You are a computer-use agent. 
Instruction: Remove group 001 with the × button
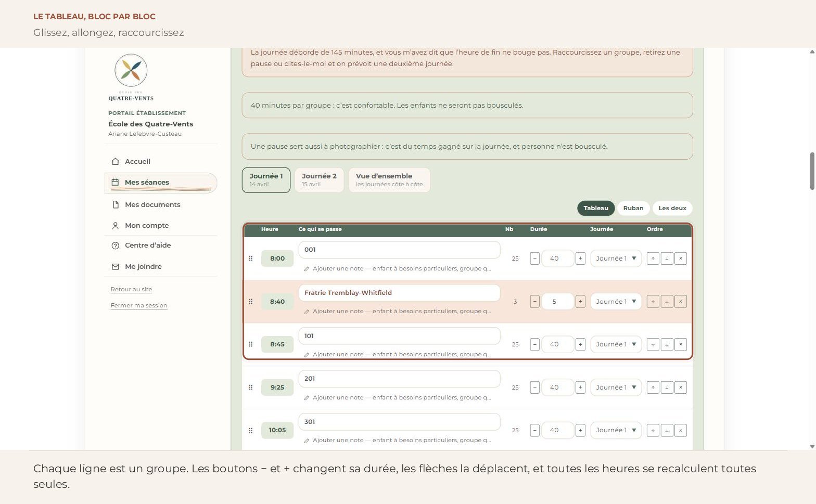pyautogui.click(x=681, y=259)
